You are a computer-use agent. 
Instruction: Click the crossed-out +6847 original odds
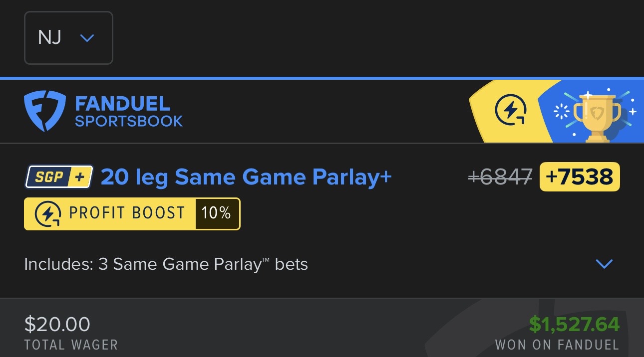click(500, 177)
